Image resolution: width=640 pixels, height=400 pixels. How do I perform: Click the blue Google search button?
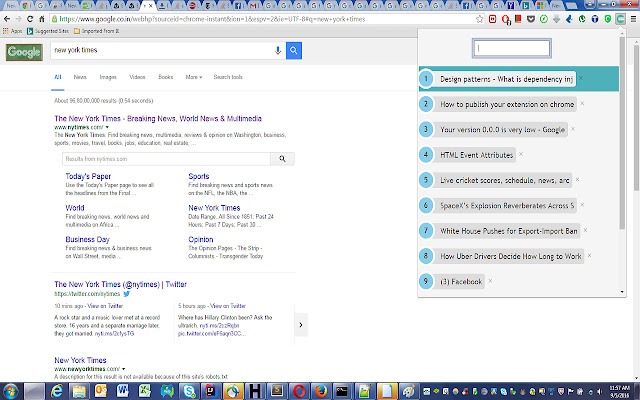coord(294,49)
